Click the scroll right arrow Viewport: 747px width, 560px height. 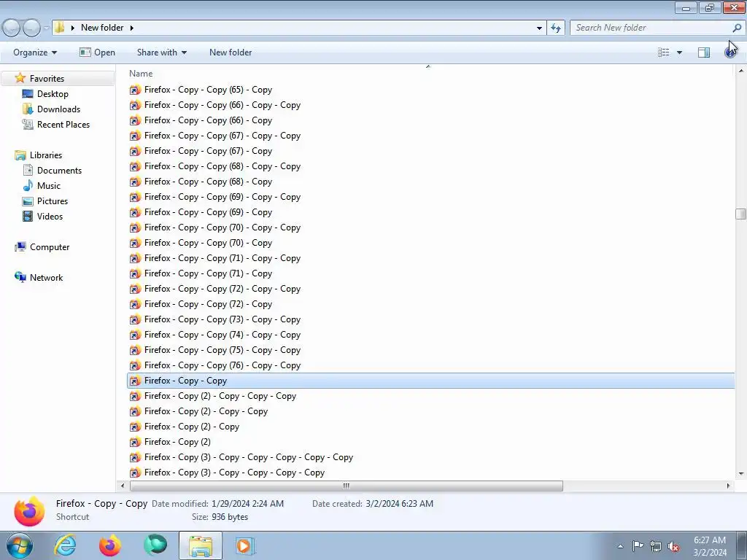tap(728, 486)
